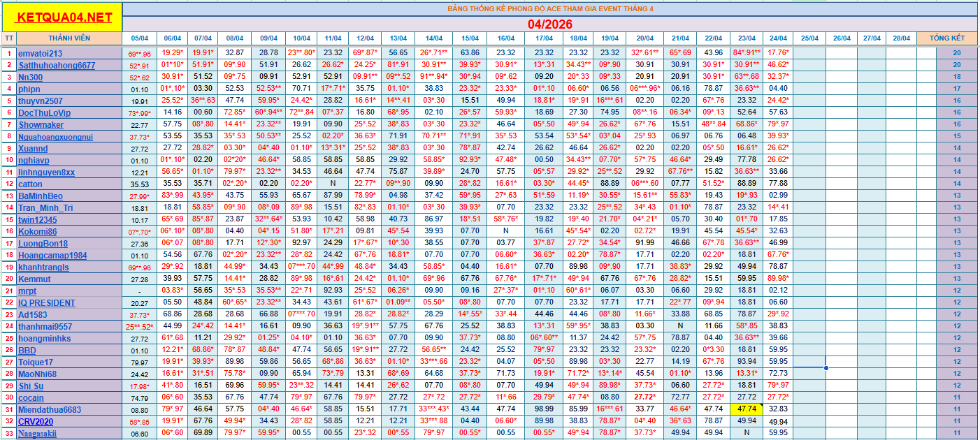The image size is (980, 440).
Task: Click emvatoi213's 23/04 cell 84*.91**
Action: 747,53
